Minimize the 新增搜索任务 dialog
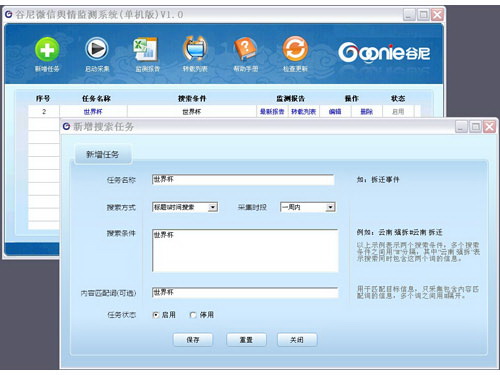 tap(461, 127)
